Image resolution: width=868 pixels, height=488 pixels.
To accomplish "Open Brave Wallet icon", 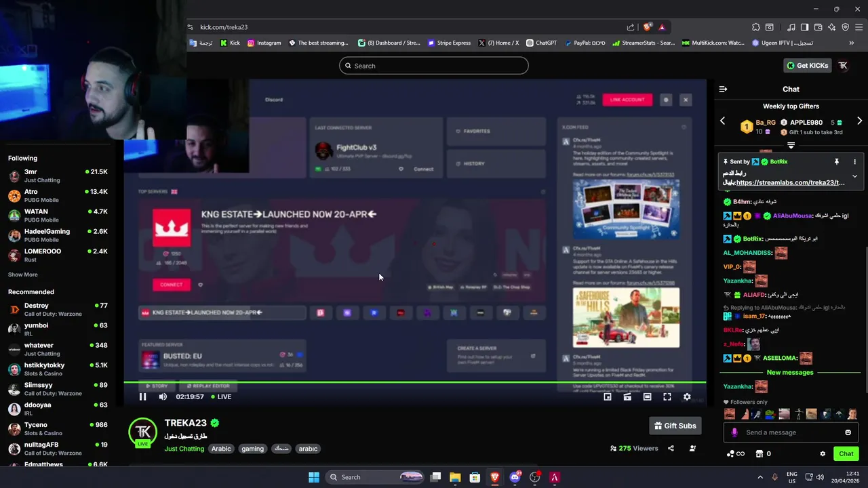I will 818,27.
